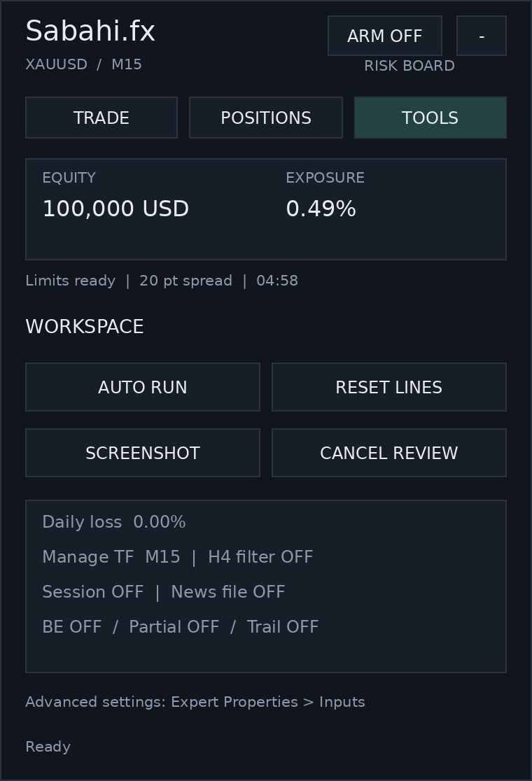The image size is (532, 781).
Task: Click Advanced settings Expert Properties hint
Action: point(195,702)
